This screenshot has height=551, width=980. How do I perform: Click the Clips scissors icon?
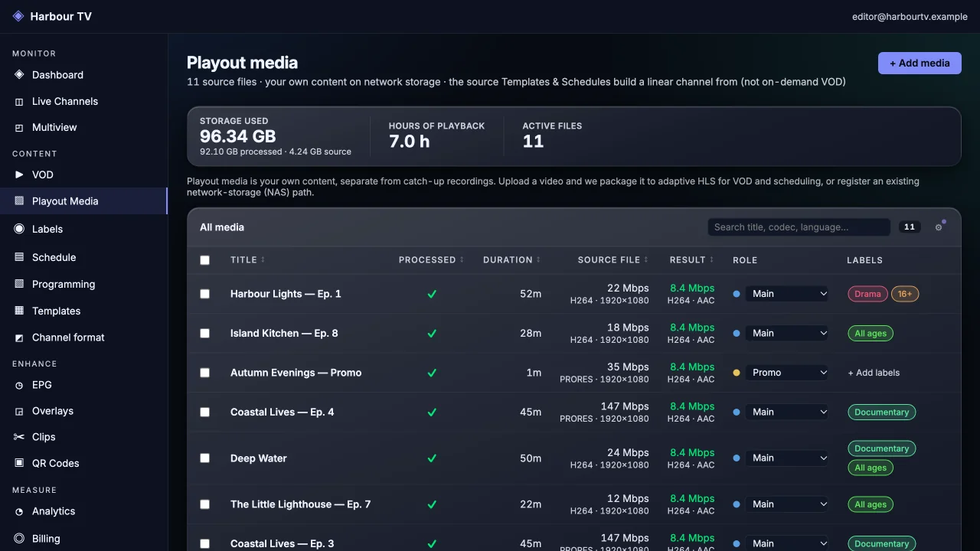[19, 437]
